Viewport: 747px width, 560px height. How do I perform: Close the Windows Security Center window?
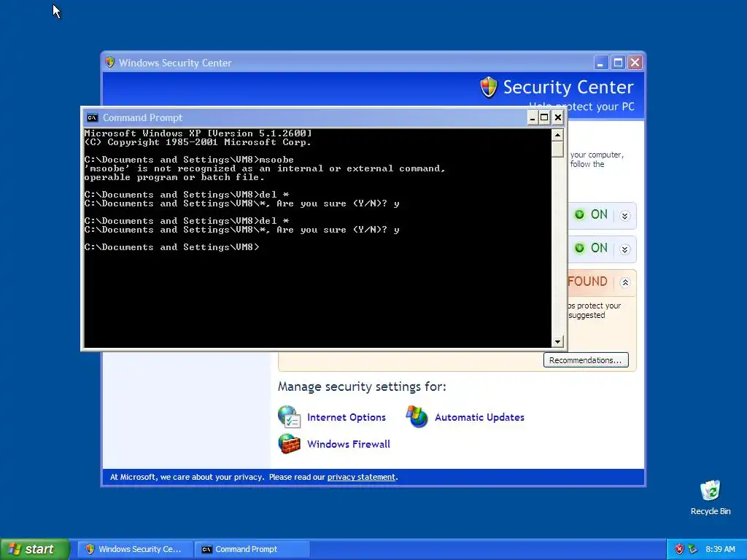coord(635,63)
